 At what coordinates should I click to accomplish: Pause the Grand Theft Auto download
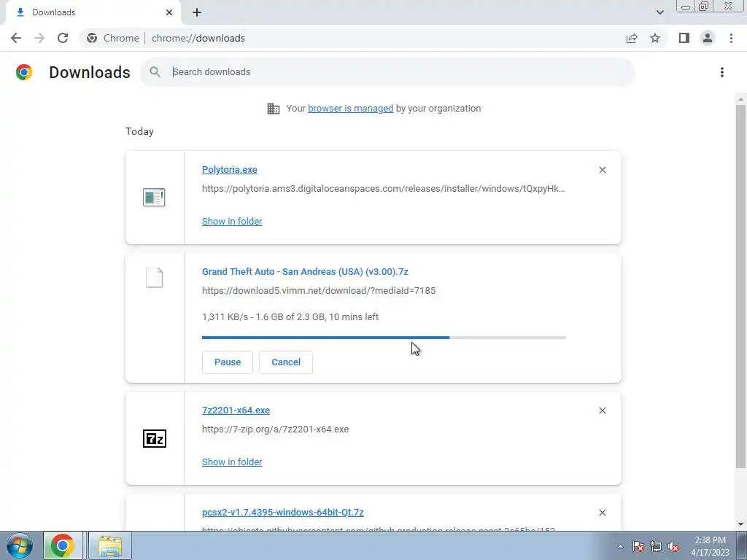point(228,362)
